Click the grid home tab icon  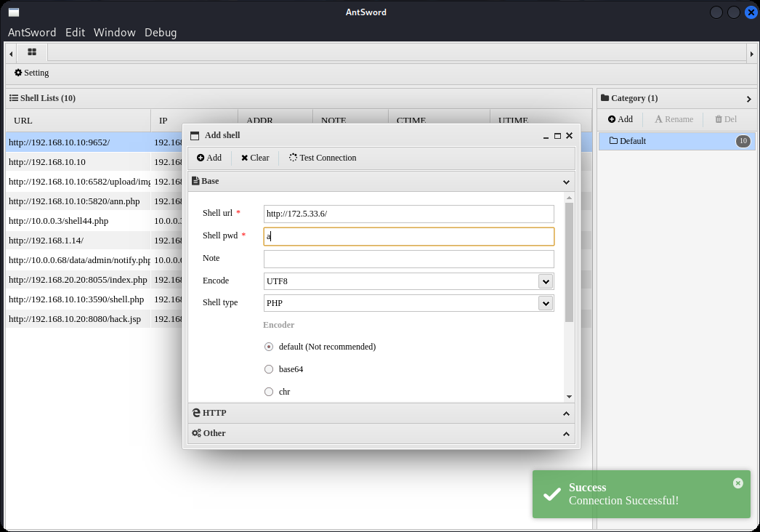coord(32,52)
